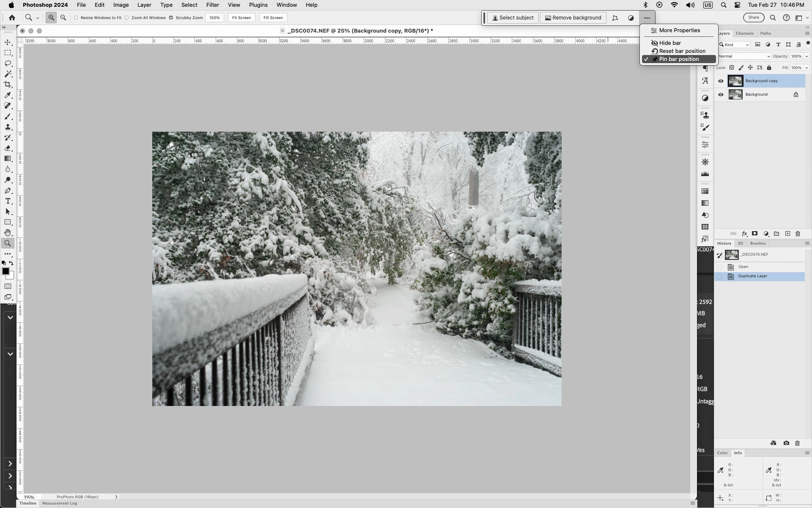The width and height of the screenshot is (812, 508).
Task: Click the Remove background button
Action: (573, 18)
